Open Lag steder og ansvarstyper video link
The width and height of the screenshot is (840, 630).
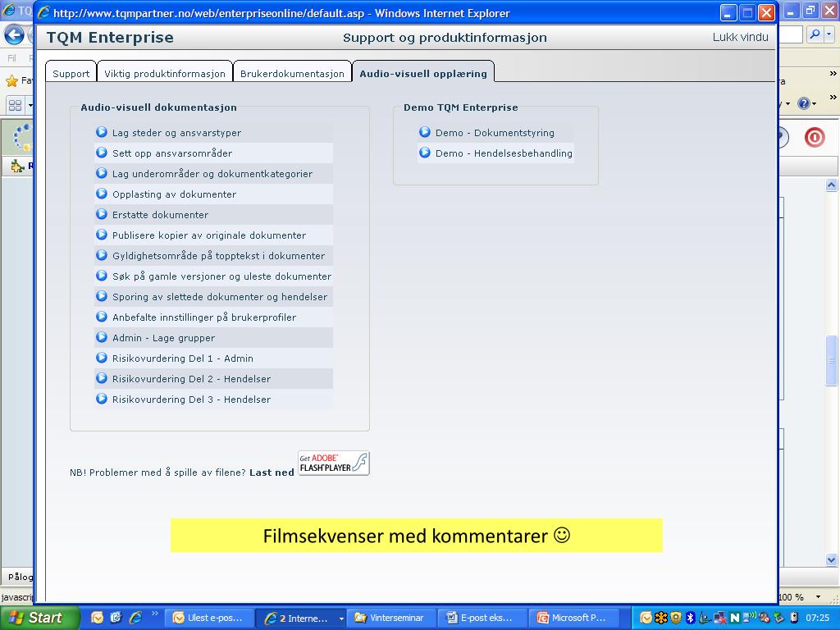click(176, 133)
